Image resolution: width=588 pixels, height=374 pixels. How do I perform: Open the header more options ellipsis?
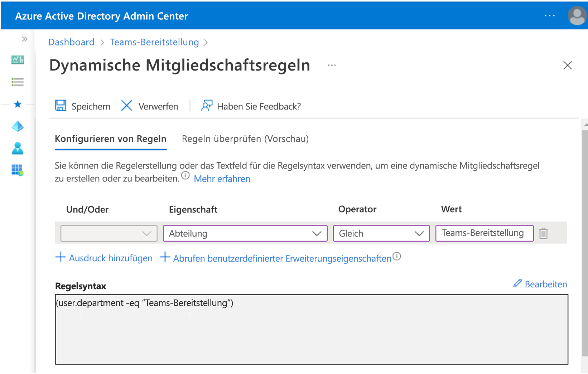(x=550, y=16)
